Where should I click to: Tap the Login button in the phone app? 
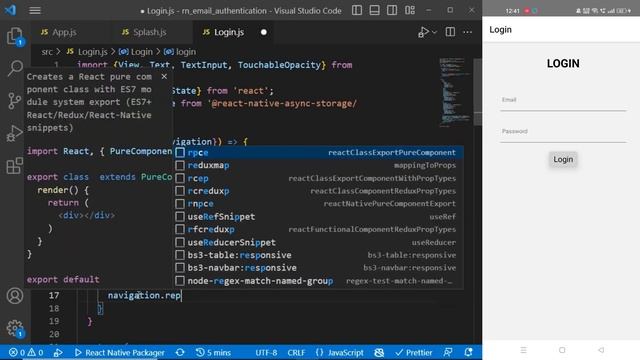tap(563, 159)
